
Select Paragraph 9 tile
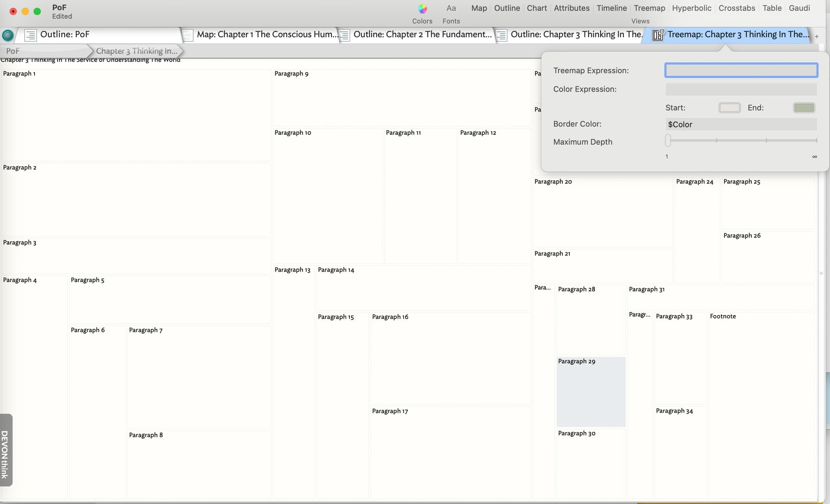[x=402, y=98]
